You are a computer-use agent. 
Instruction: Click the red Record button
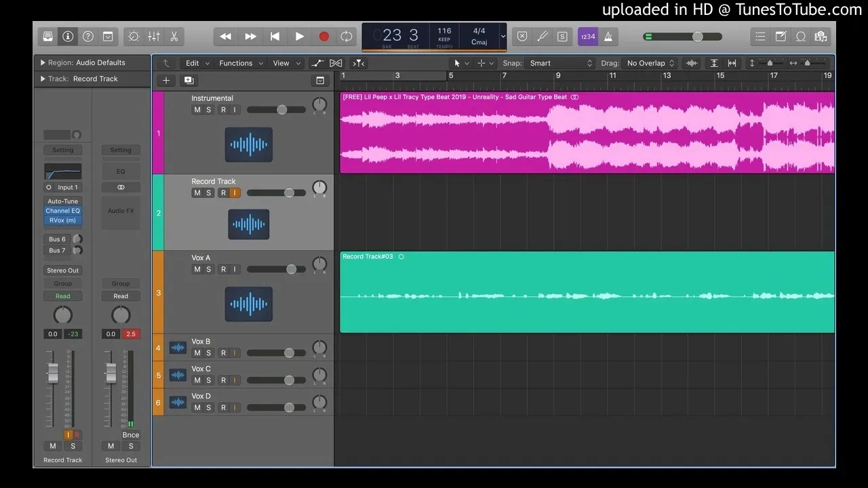tap(323, 37)
